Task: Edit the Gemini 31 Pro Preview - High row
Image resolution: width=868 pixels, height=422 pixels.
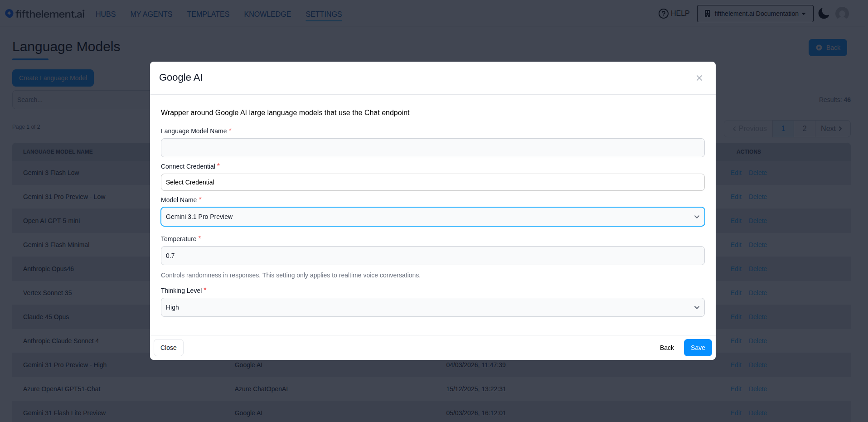Action: point(736,365)
